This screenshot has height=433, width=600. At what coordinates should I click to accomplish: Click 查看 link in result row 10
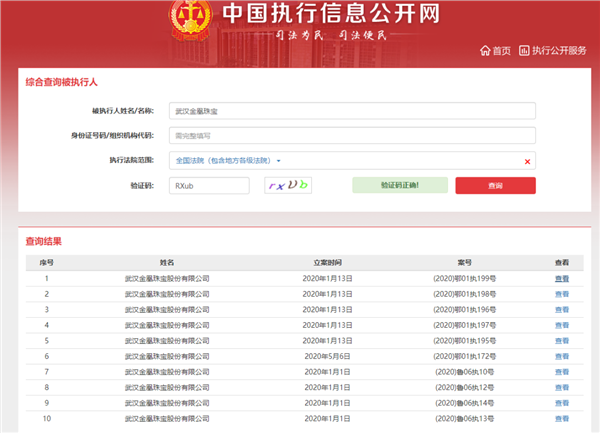click(x=561, y=417)
